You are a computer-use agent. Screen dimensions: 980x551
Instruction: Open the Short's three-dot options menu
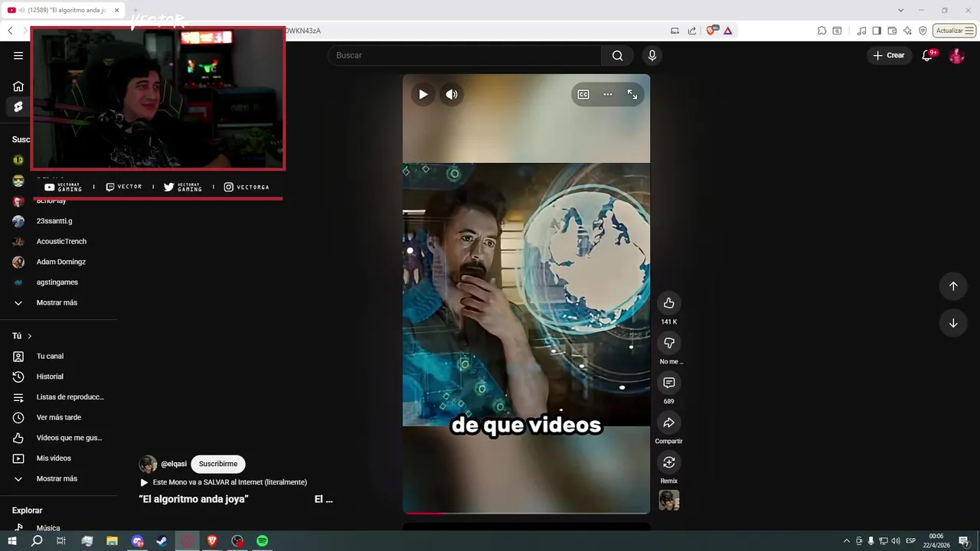608,94
